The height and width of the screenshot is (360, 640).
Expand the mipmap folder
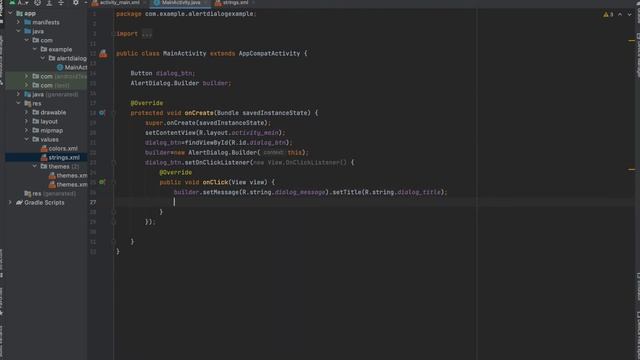(27, 130)
